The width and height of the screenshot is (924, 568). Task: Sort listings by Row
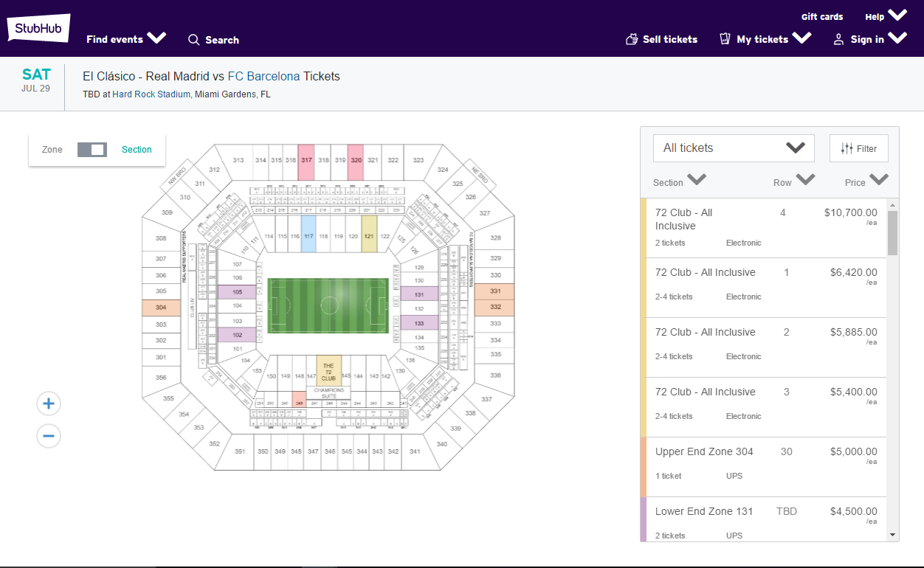point(793,181)
